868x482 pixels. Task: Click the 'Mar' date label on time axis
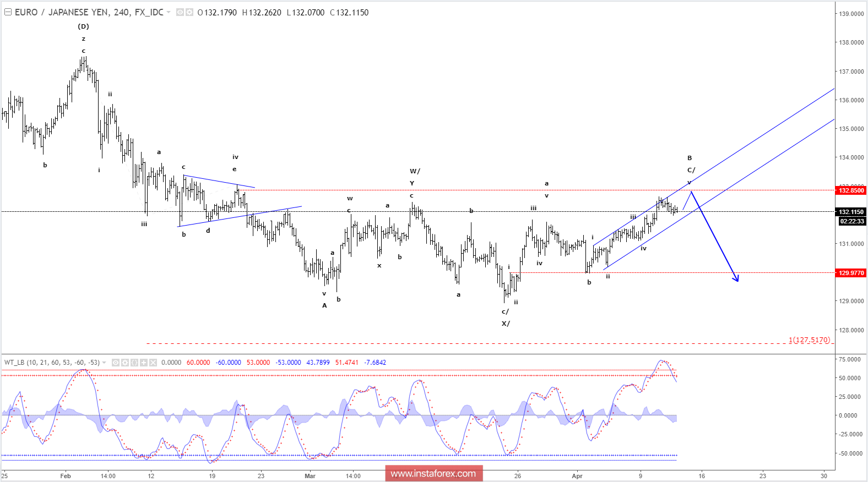coord(310,476)
